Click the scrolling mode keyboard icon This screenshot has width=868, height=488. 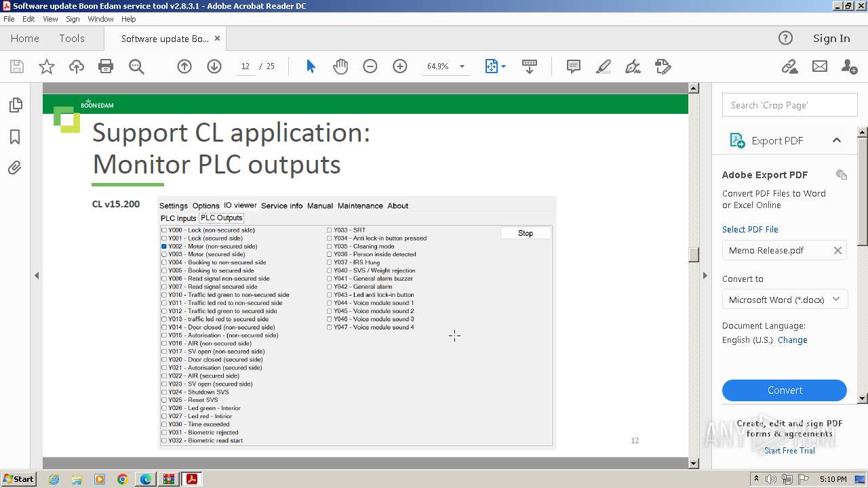(530, 66)
